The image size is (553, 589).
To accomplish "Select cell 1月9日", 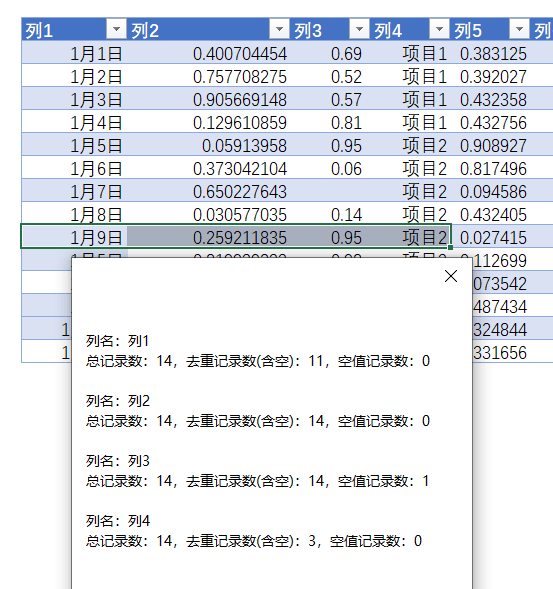I will pyautogui.click(x=74, y=236).
